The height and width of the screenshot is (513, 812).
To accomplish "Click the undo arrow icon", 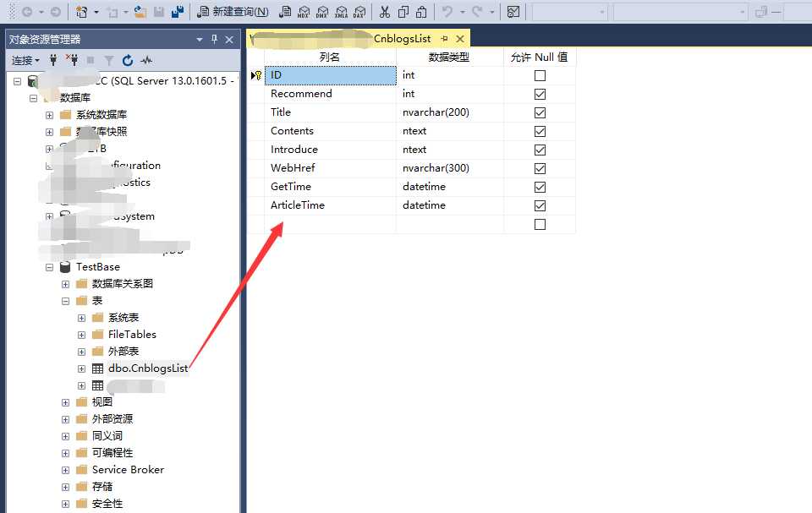I will pos(447,11).
